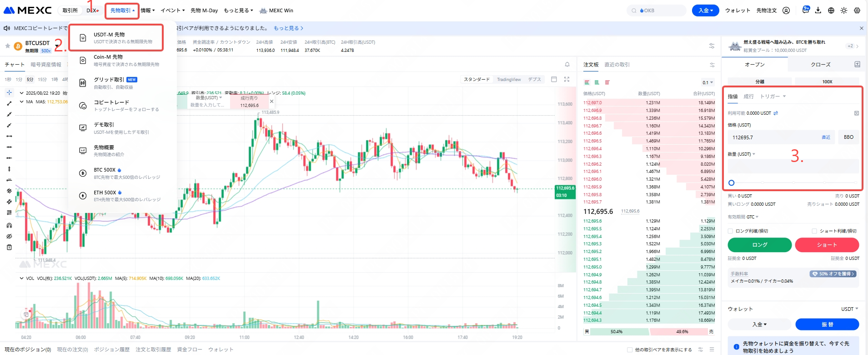The height and width of the screenshot is (355, 868).
Task: Select the crosshair cursor drawing tool
Action: [9, 92]
